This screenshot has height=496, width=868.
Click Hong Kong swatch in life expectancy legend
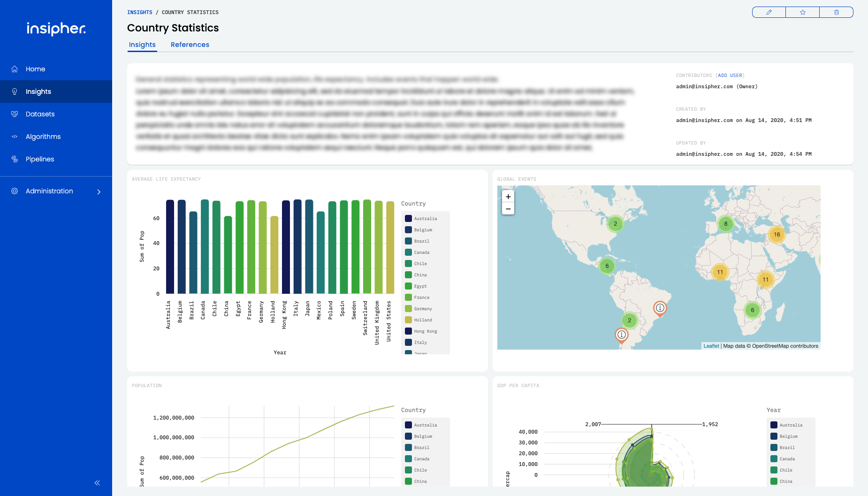point(408,331)
